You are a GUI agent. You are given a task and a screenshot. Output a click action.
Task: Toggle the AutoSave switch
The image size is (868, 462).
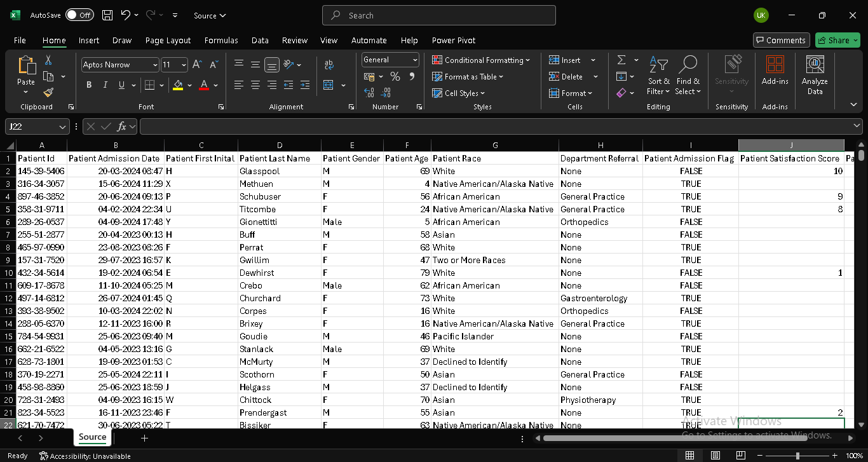point(79,15)
